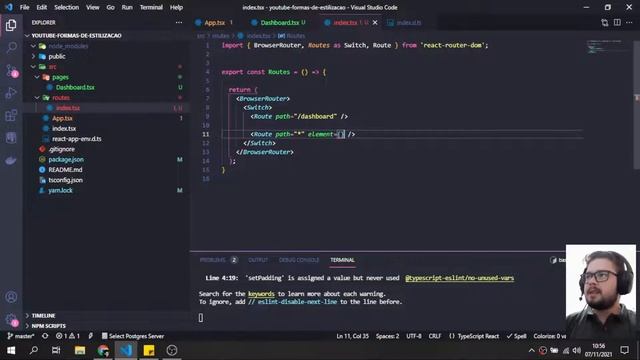The width and height of the screenshot is (640, 360).
Task: Click the volume icon in system tray
Action: 576,350
